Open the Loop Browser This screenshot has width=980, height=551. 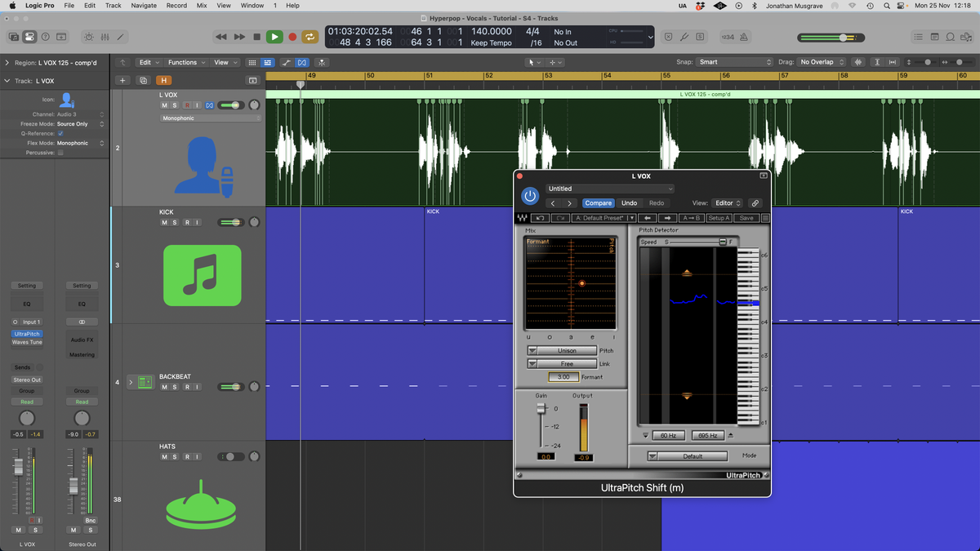[x=951, y=37]
